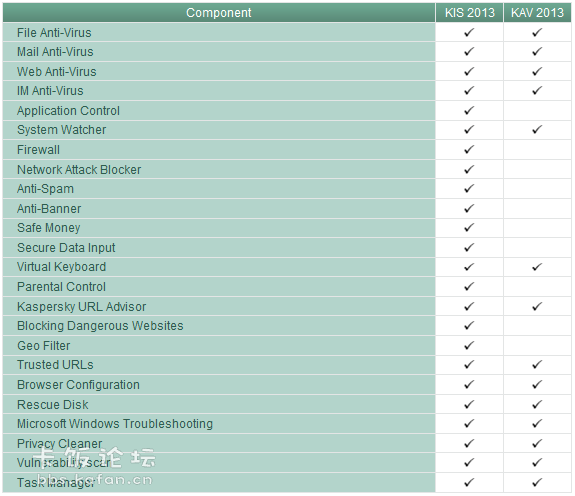Click the Component column header
The height and width of the screenshot is (496, 575).
pyautogui.click(x=219, y=13)
